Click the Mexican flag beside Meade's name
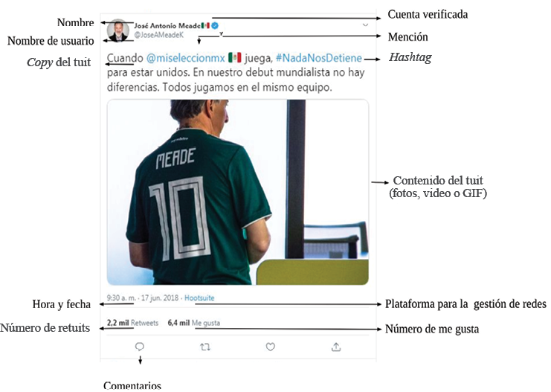Image resolution: width=551 pixels, height=392 pixels. [205, 25]
